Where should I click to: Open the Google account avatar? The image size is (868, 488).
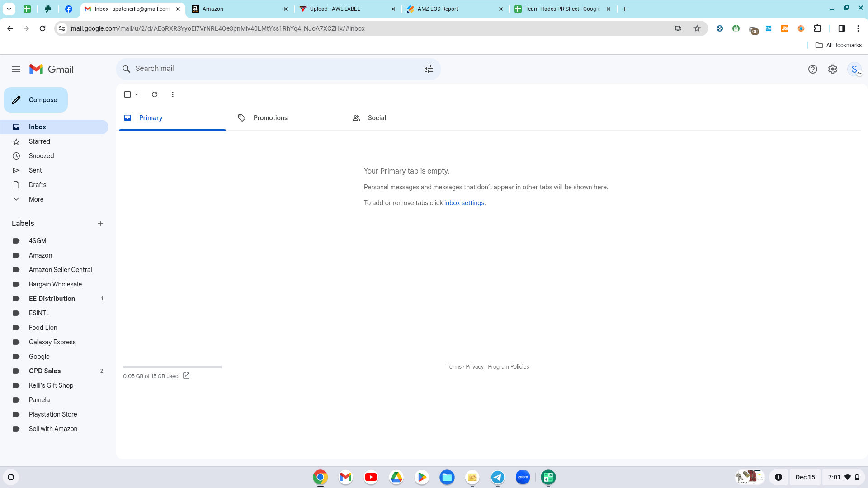[x=854, y=69]
